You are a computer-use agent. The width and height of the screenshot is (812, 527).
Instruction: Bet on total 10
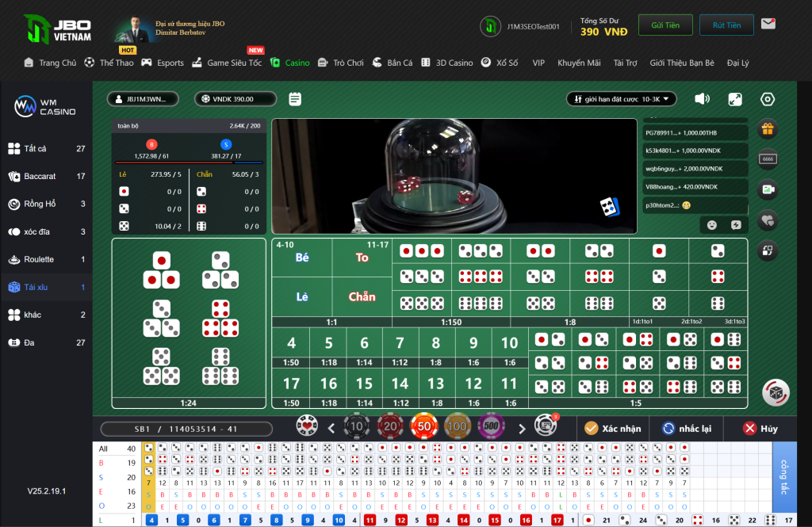tap(510, 347)
